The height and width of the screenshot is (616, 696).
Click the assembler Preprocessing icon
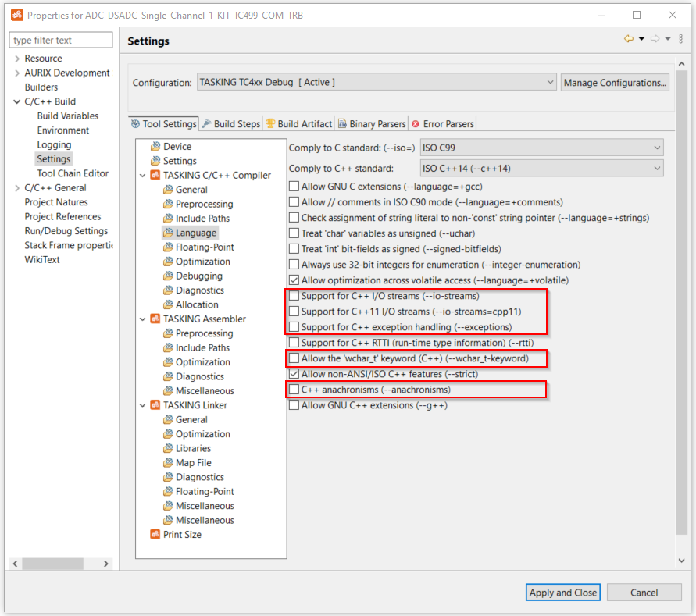[167, 333]
